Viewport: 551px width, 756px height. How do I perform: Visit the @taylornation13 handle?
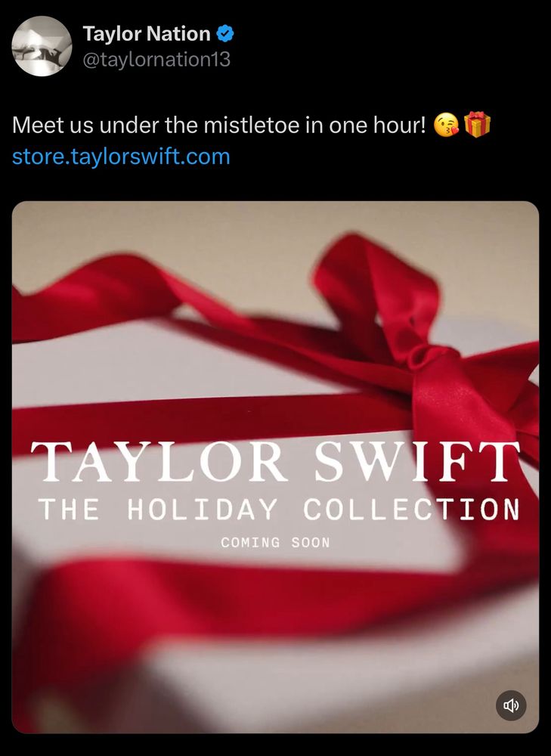156,59
